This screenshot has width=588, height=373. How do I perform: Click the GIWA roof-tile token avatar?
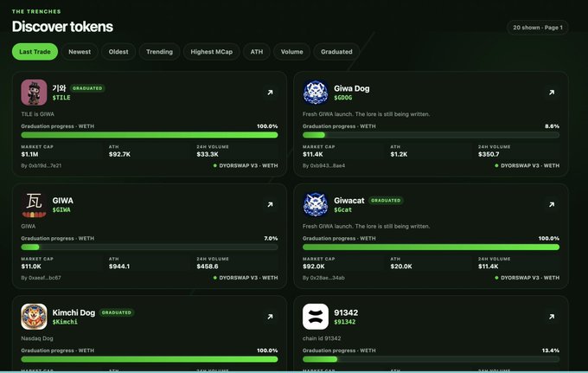pyautogui.click(x=34, y=204)
